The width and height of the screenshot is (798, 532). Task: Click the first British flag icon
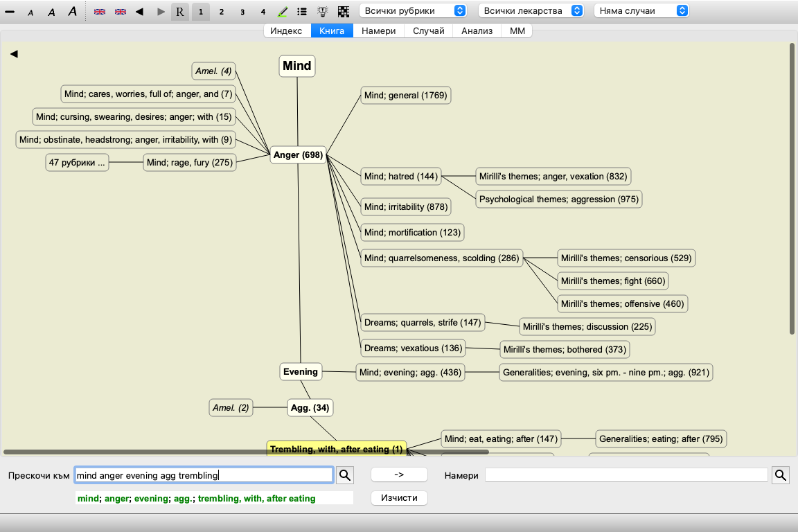tap(100, 12)
